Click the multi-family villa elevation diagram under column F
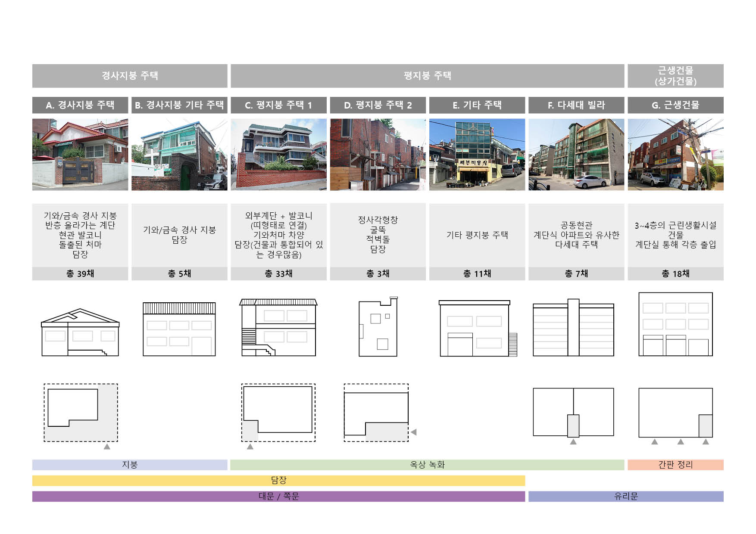 point(573,328)
